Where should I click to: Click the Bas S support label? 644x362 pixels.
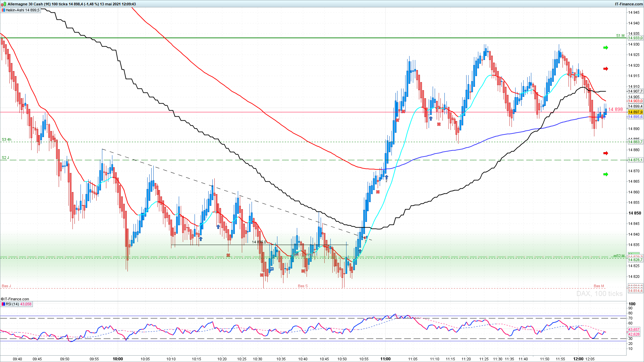[303, 286]
